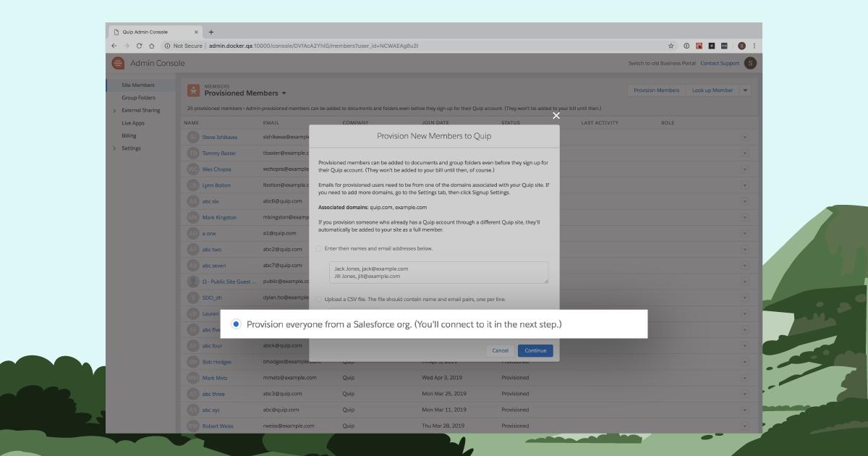Click the Provisioned Members star icon
The height and width of the screenshot is (456, 868).
pyautogui.click(x=193, y=90)
